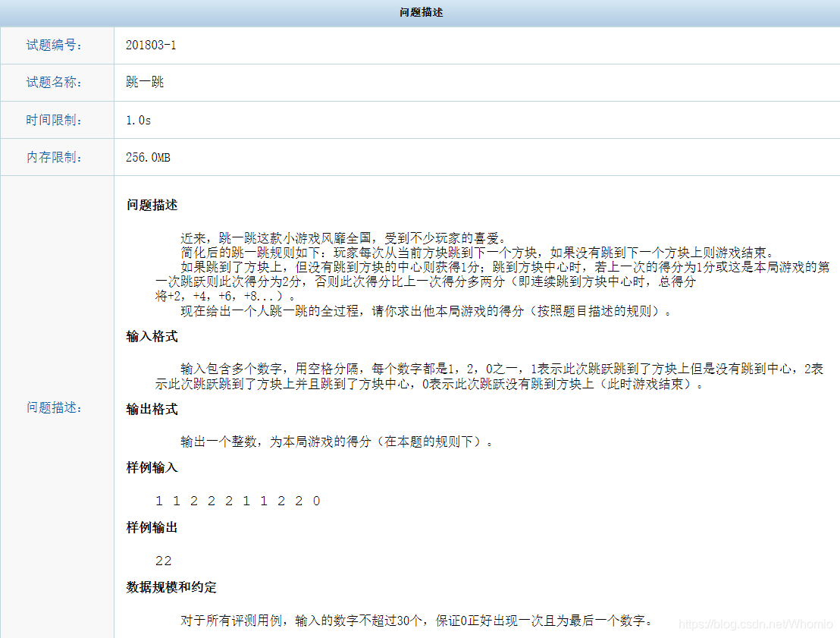Click the 数据规模和约定 heading

pyautogui.click(x=171, y=587)
